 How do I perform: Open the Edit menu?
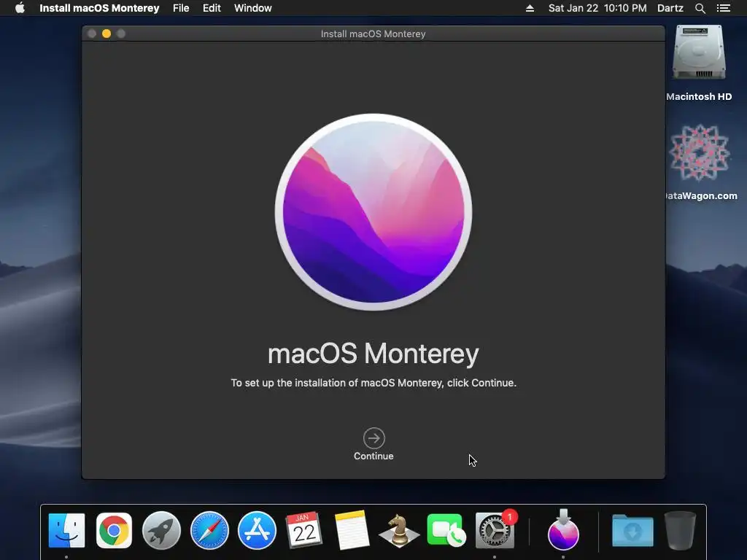click(x=212, y=8)
